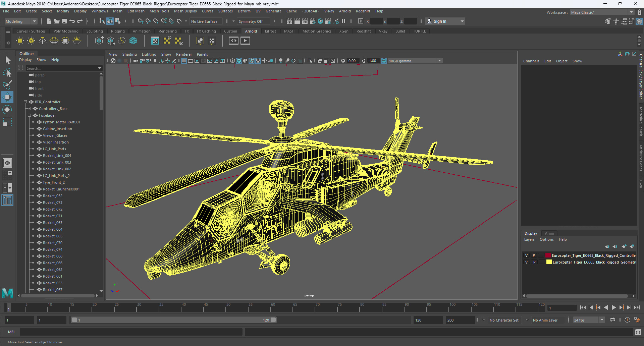Activate the Rotate tool in the toolbox
The height and width of the screenshot is (346, 644).
7,110
